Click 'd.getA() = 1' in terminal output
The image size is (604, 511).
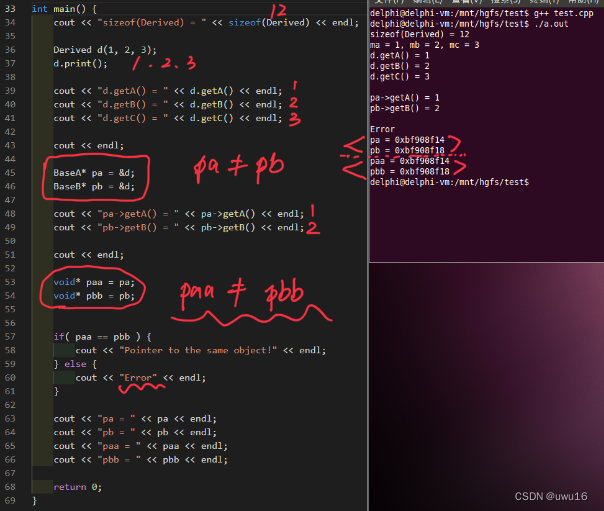click(399, 55)
